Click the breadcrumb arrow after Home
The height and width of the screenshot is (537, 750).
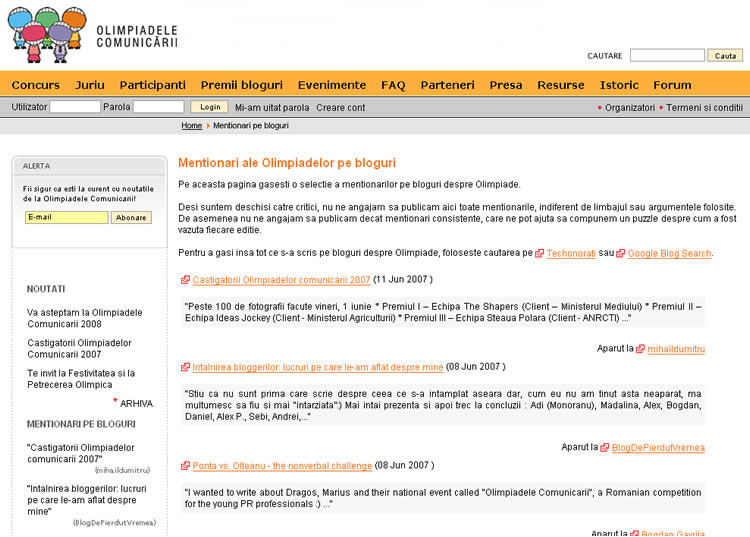pos(208,126)
